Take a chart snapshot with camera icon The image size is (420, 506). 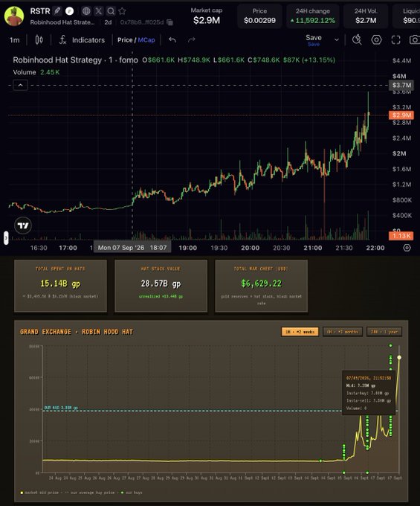414,39
